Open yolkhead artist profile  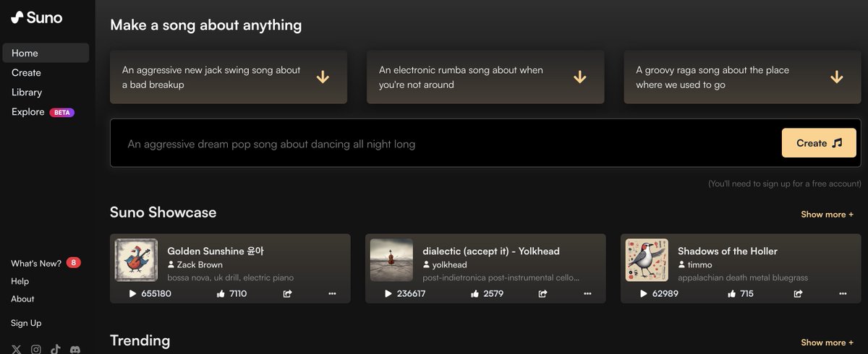pos(449,264)
